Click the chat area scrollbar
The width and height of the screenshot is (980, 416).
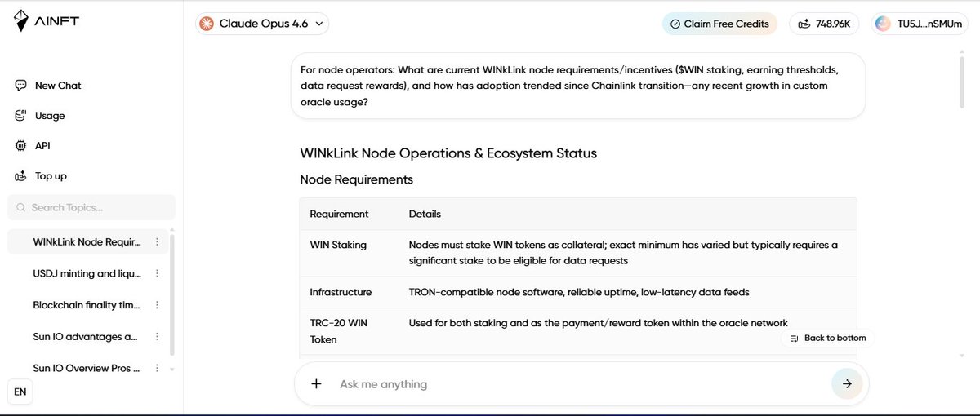point(962,82)
